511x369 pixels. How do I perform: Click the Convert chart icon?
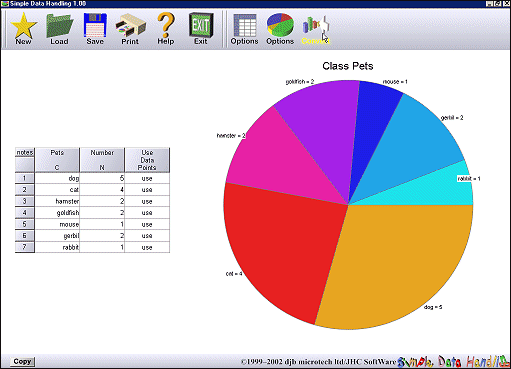[x=315, y=29]
